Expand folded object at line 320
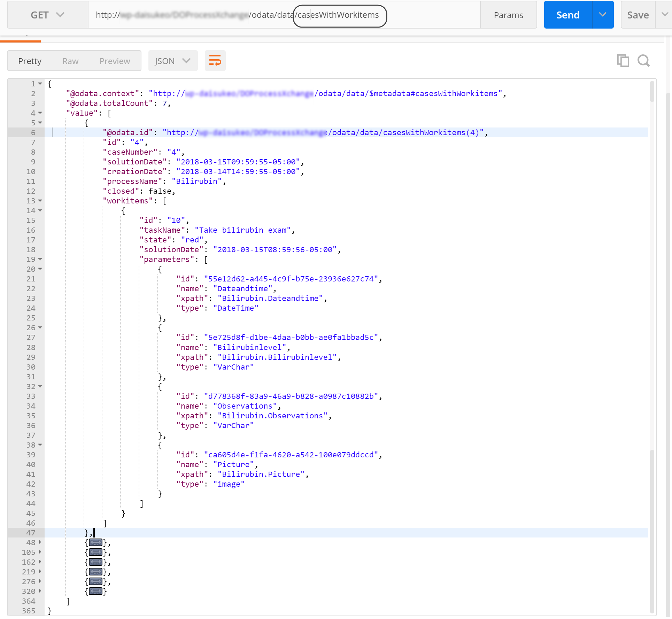This screenshot has height=619, width=672. (x=40, y=591)
